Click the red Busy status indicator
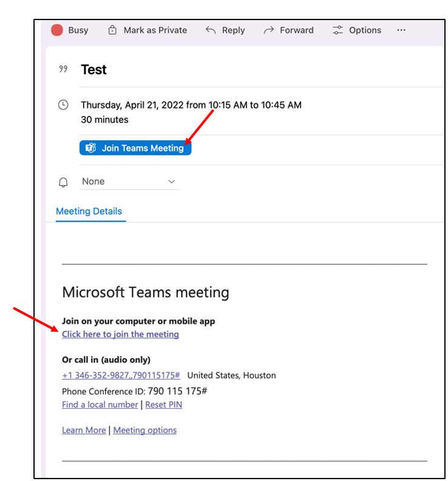The width and height of the screenshot is (448, 481). pyautogui.click(x=57, y=30)
